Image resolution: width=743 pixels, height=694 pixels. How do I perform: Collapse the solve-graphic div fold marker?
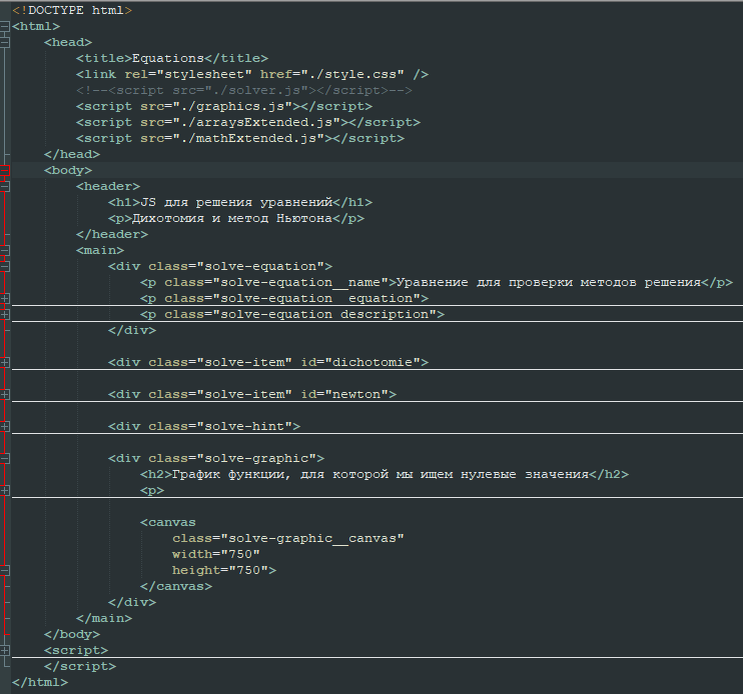(4, 459)
